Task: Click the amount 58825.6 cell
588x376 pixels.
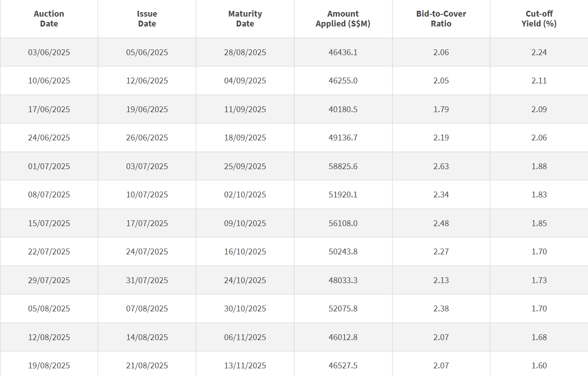Action: point(343,166)
